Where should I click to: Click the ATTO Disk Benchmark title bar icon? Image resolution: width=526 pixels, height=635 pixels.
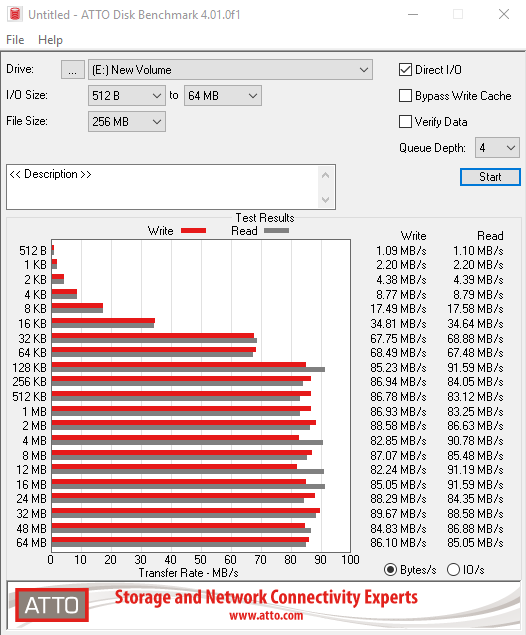(15, 14)
